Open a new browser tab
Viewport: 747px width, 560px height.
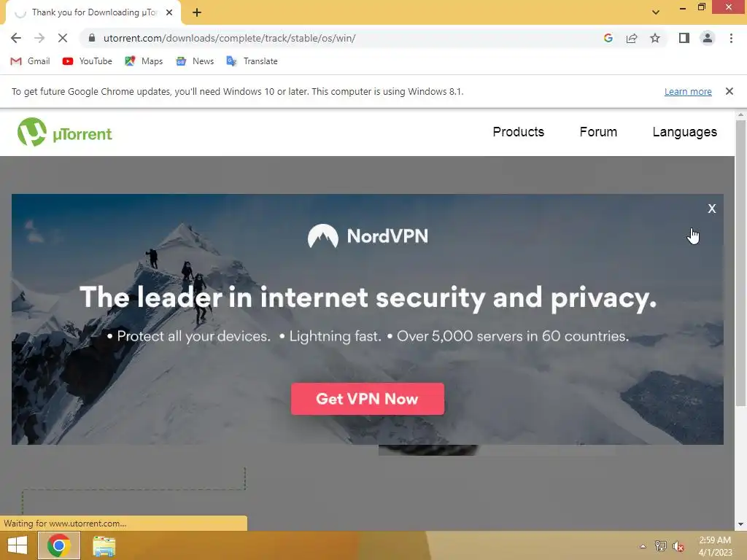[197, 12]
